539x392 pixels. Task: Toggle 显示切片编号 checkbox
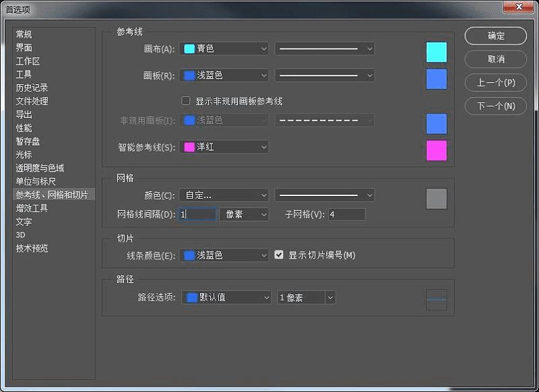[x=280, y=255]
